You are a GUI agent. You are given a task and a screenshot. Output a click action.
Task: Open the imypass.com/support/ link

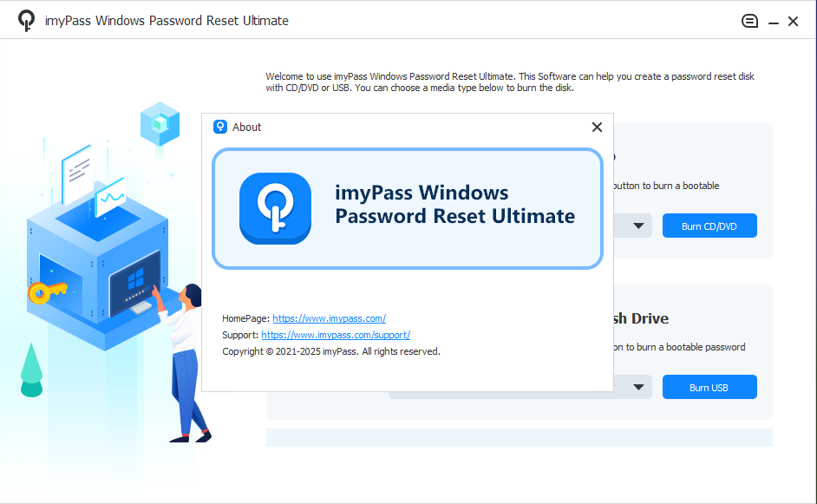point(336,335)
